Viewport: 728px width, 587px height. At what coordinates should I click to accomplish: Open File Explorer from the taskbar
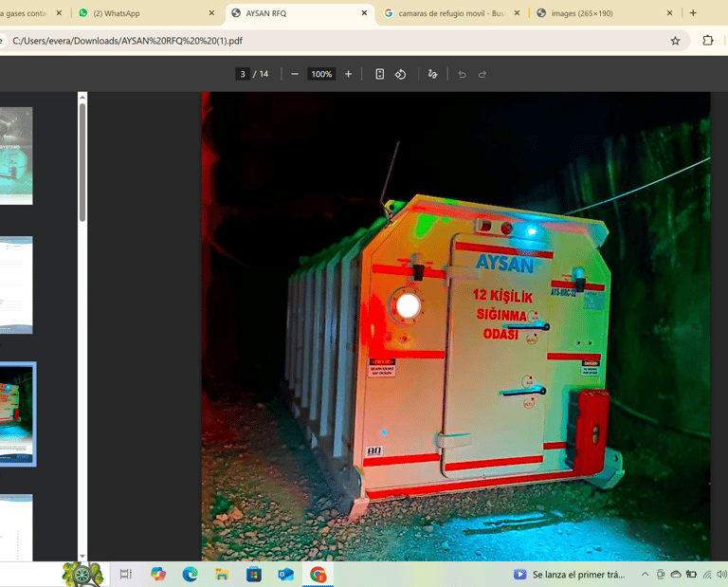[x=222, y=575]
